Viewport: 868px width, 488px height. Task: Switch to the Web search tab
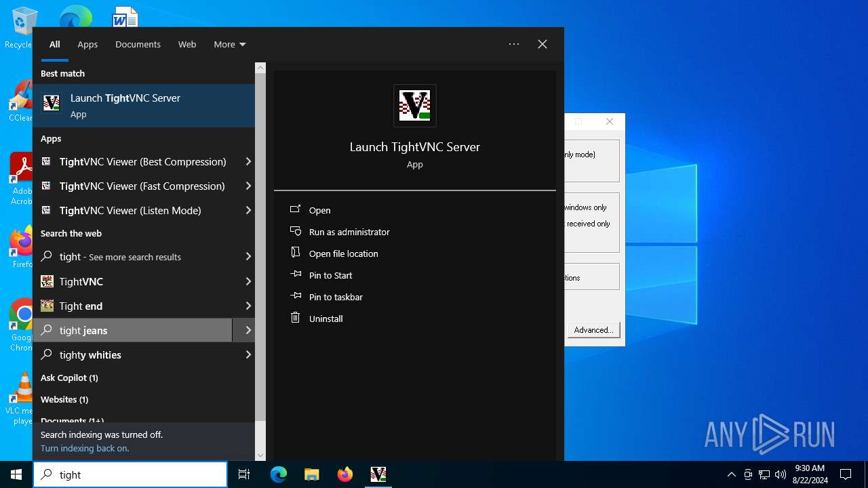pyautogui.click(x=187, y=44)
